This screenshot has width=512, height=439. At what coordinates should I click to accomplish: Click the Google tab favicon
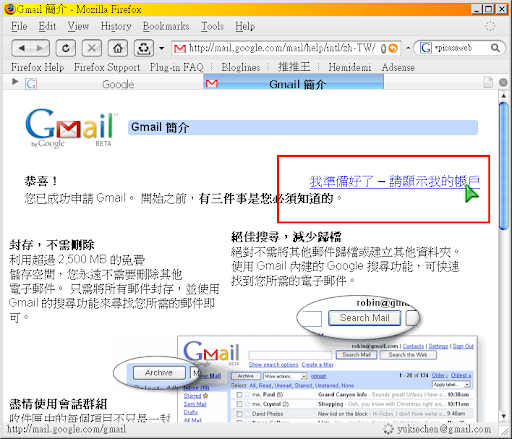point(31,84)
